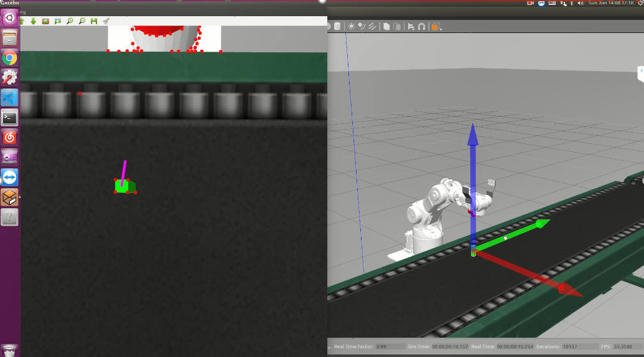Open System Settings wrench-gear icon in launcher
This screenshot has height=357, width=644.
click(9, 77)
